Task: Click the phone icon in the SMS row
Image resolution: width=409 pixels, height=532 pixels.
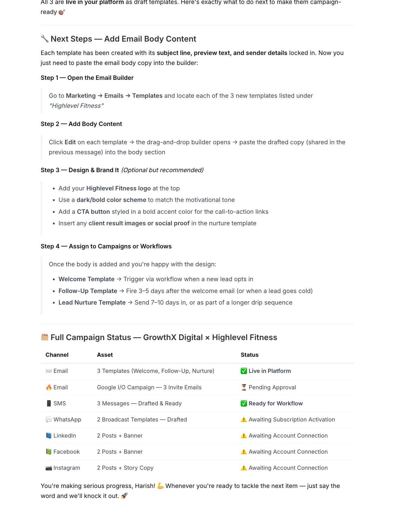Action: (x=49, y=403)
